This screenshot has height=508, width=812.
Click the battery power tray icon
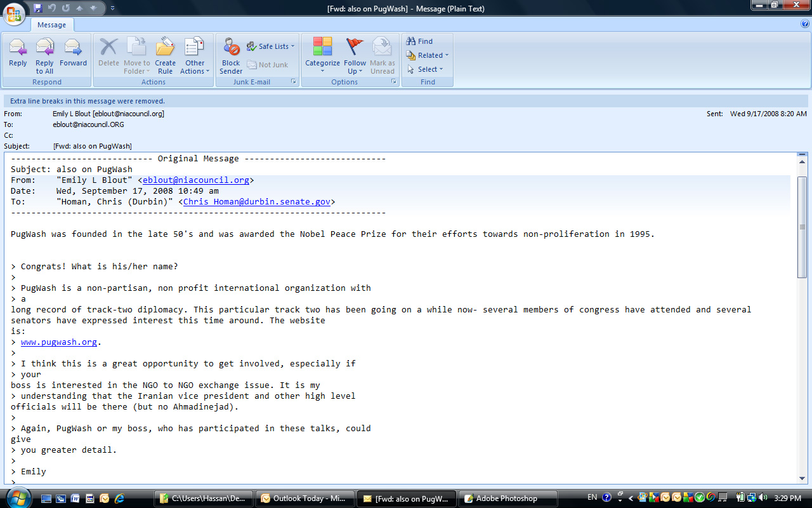740,498
